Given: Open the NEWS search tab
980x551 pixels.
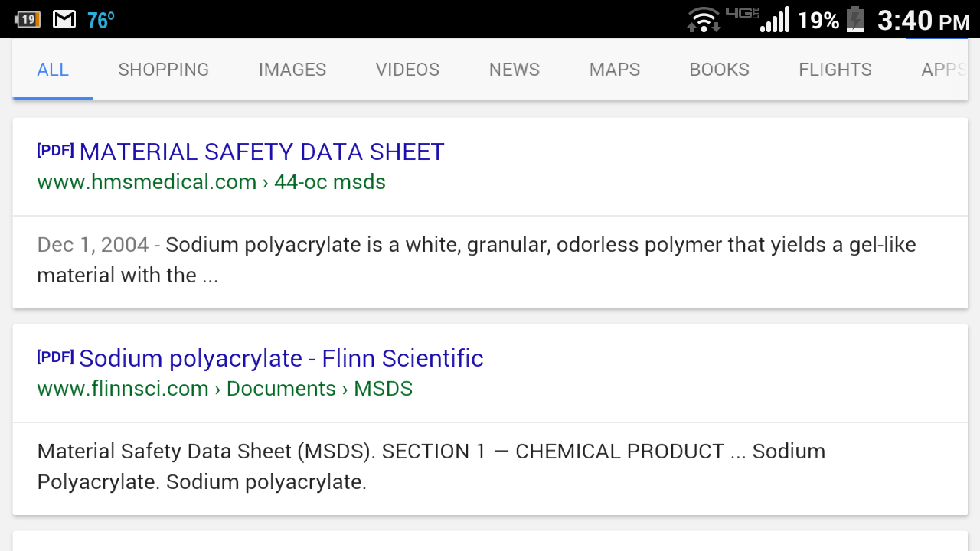Looking at the screenshot, I should (514, 69).
